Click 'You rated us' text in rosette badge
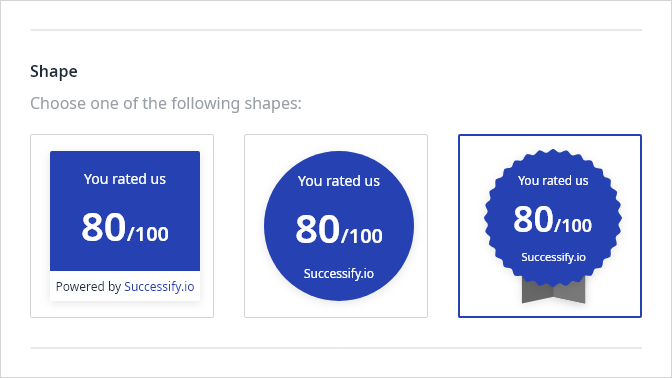672x378 pixels. tap(553, 180)
